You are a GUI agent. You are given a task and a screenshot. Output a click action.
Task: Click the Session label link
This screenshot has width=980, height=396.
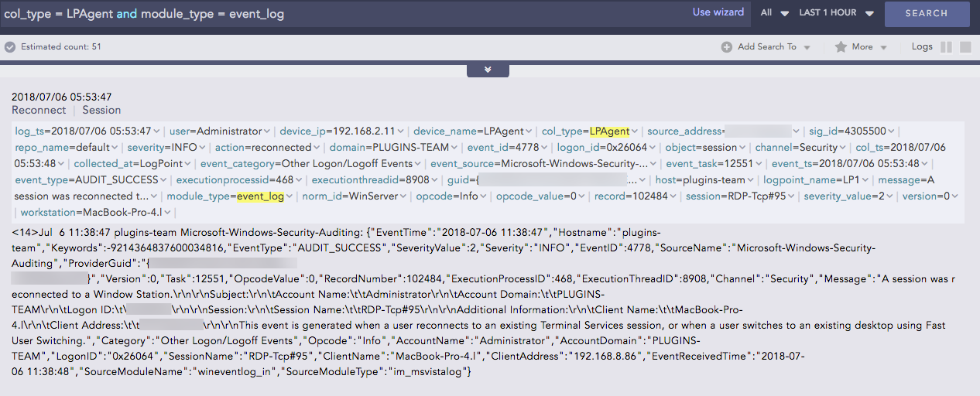pyautogui.click(x=101, y=111)
